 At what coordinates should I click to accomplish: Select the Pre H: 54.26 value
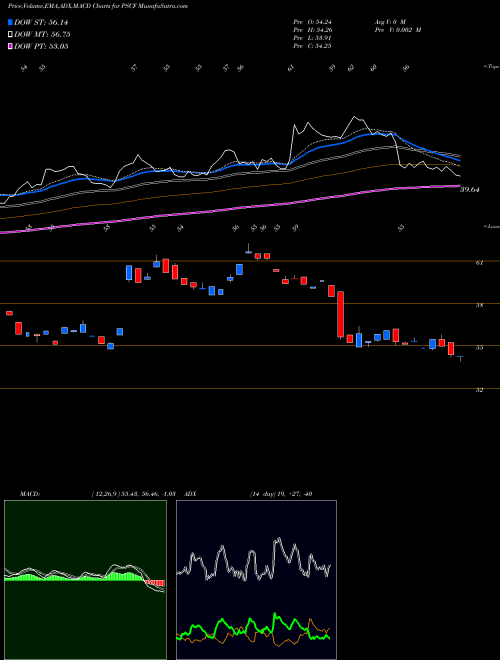(x=312, y=30)
